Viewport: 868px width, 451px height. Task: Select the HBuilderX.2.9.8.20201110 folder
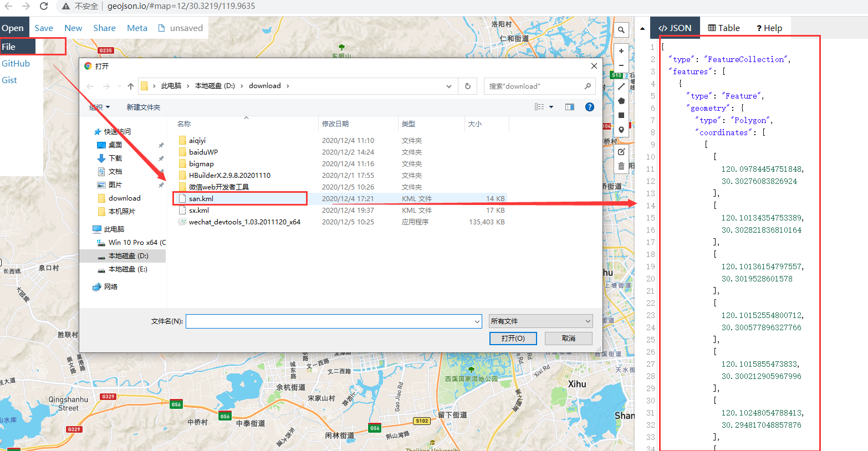[x=229, y=175]
